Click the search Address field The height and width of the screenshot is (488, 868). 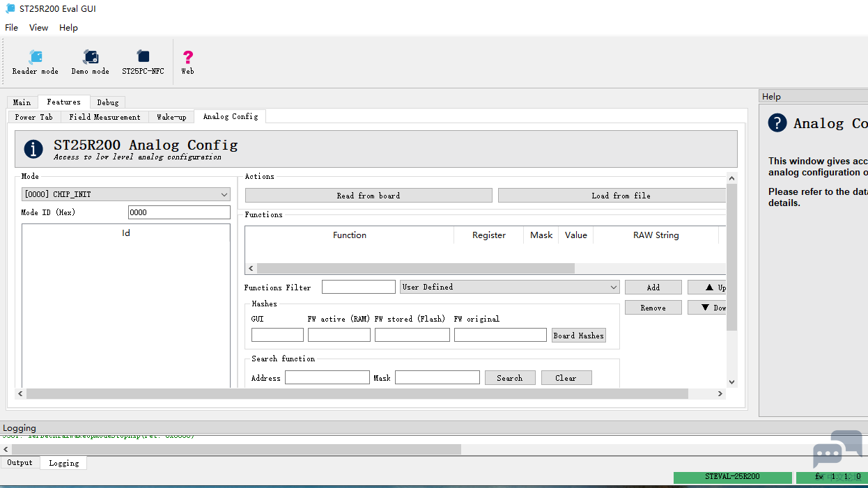pyautogui.click(x=327, y=377)
